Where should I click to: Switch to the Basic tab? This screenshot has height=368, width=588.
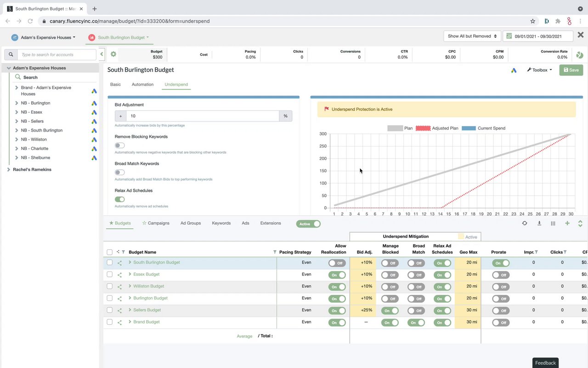coord(115,85)
